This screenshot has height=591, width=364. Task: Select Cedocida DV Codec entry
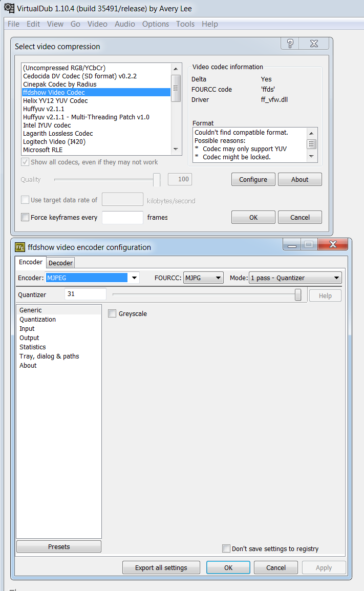point(96,76)
